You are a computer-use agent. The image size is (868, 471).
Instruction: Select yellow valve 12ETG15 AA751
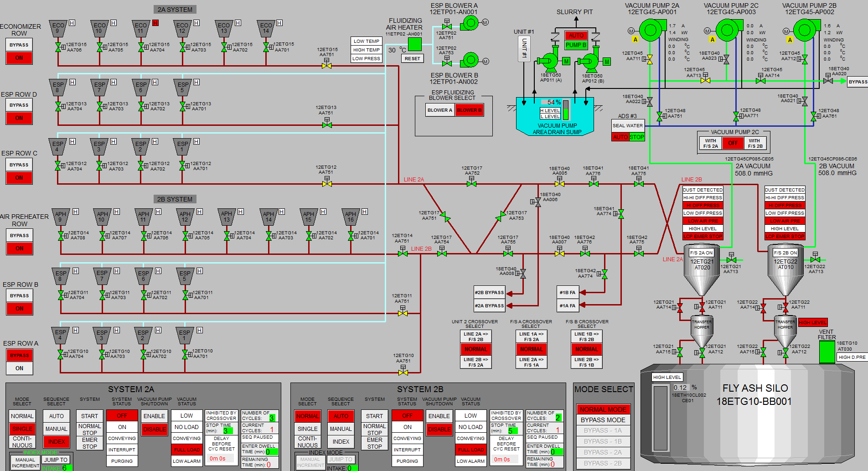pyautogui.click(x=326, y=66)
